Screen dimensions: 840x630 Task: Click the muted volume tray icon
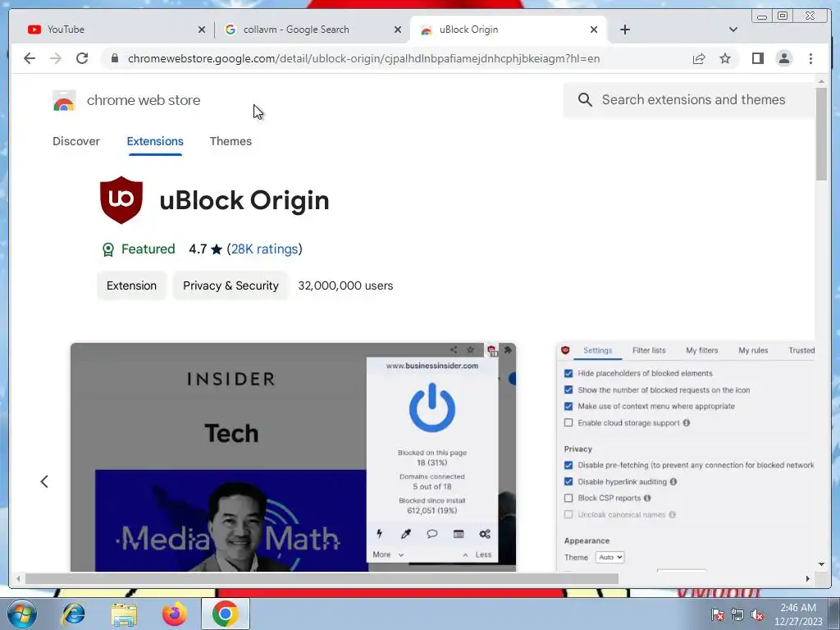coord(757,615)
